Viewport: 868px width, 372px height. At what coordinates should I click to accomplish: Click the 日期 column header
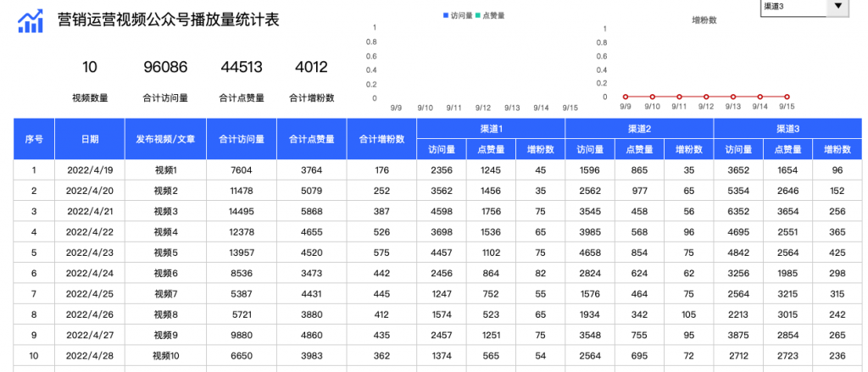click(x=90, y=139)
